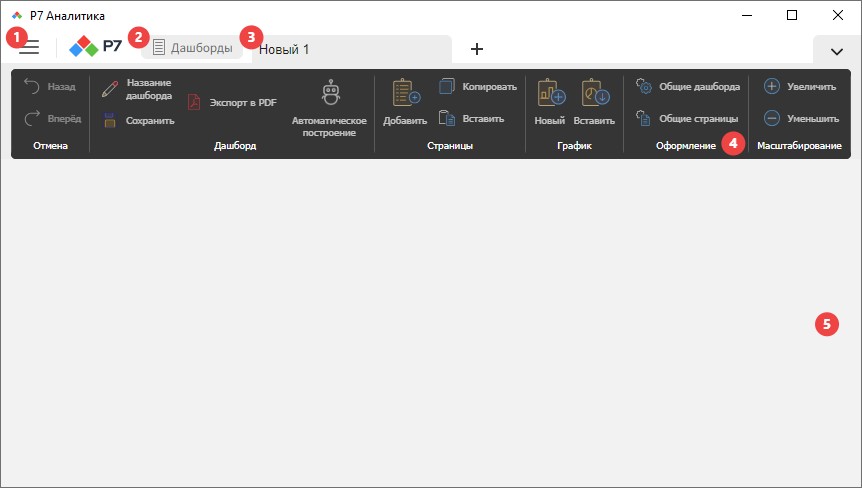Copy page with Копировать
The image size is (862, 488).
(478, 86)
